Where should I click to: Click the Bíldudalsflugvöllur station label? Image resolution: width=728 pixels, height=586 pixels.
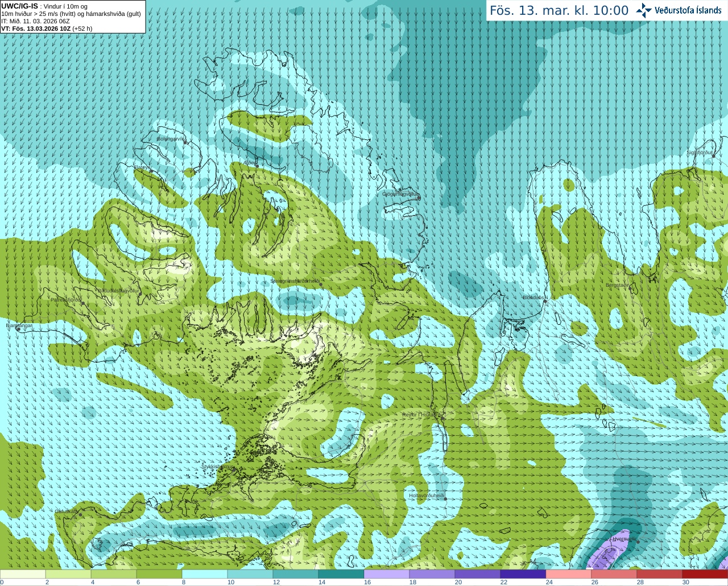pyautogui.click(x=118, y=290)
